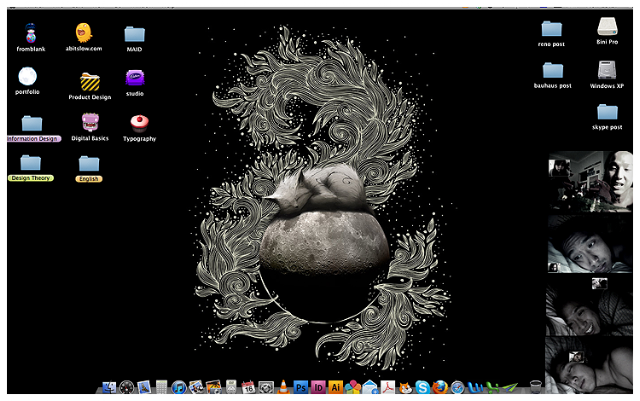
Task: Open Adobe Acrobat icon in dock
Action: (x=388, y=387)
